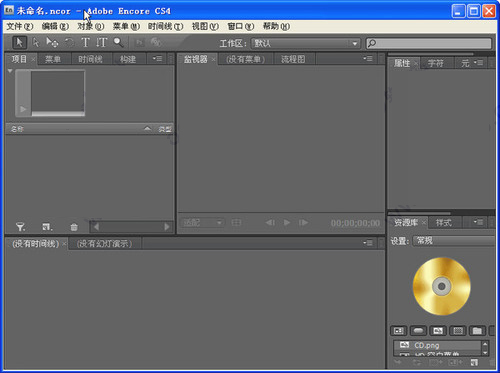This screenshot has height=373, width=500.
Task: Click the new item icon at Library bottom
Action: (x=474, y=362)
